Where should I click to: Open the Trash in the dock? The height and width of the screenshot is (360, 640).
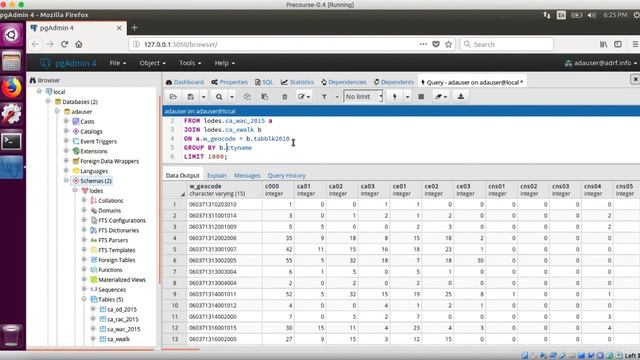click(11, 335)
